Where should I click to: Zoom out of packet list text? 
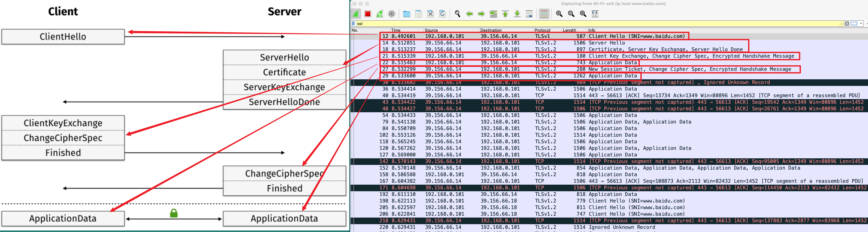tap(571, 14)
